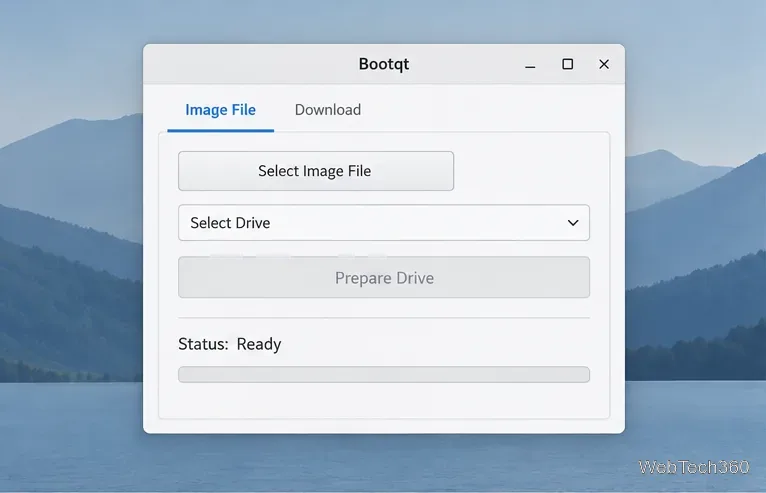The width and height of the screenshot is (766, 493).
Task: Switch to the Image File tab
Action: click(220, 110)
